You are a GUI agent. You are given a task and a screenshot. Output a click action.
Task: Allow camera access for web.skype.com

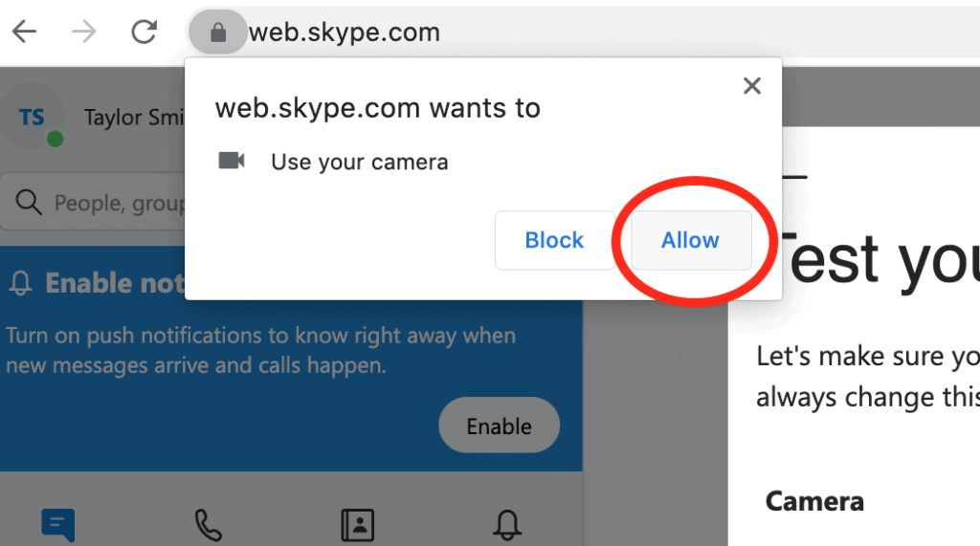pos(690,240)
